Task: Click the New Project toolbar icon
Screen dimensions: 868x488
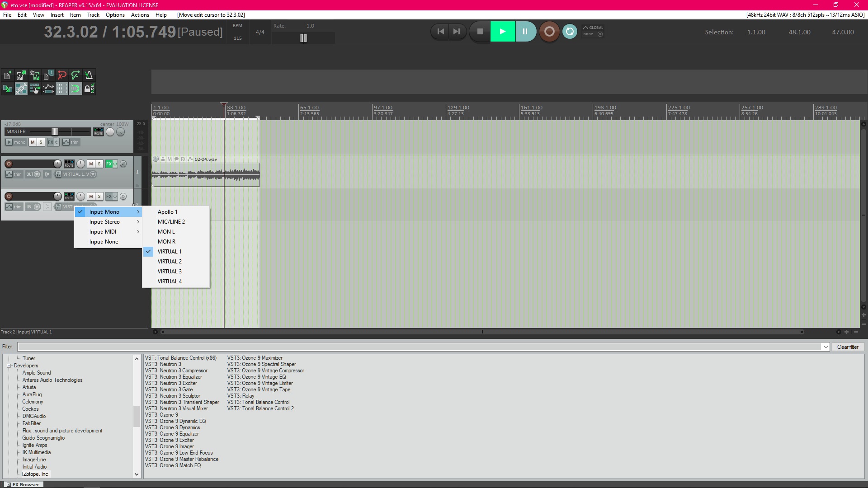Action: pyautogui.click(x=8, y=75)
